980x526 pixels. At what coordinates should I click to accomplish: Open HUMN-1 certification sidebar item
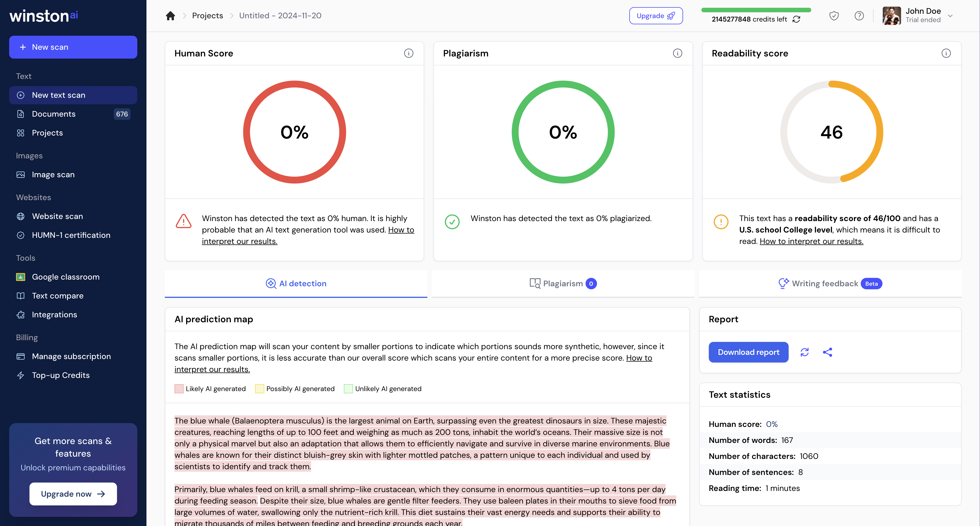point(71,235)
